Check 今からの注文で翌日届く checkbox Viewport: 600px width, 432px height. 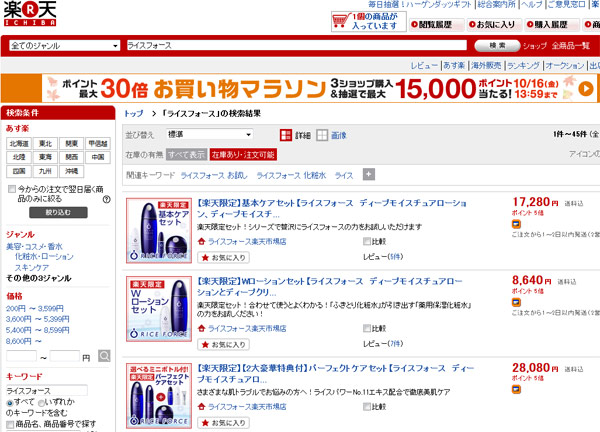[x=12, y=189]
